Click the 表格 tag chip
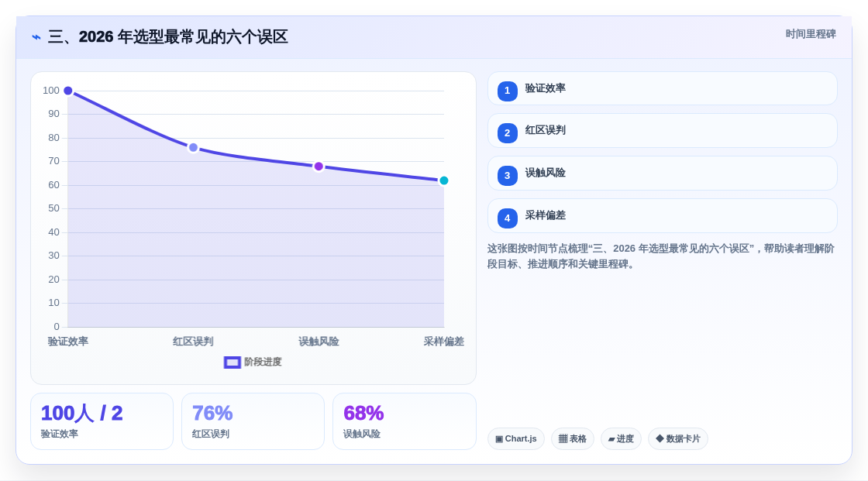The image size is (868, 481). 573,439
